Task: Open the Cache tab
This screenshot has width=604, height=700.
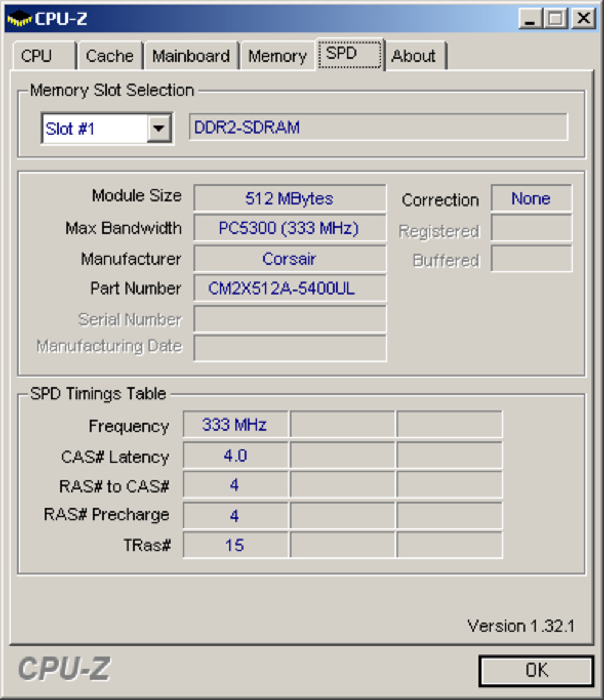Action: tap(110, 56)
